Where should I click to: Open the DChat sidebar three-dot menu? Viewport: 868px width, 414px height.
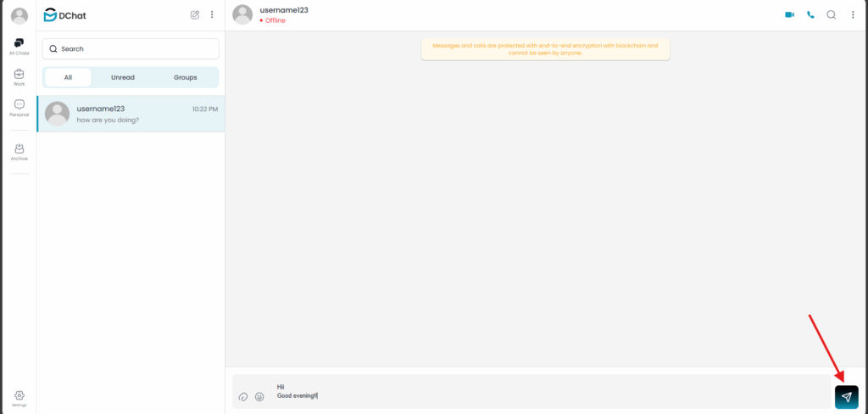click(x=211, y=15)
